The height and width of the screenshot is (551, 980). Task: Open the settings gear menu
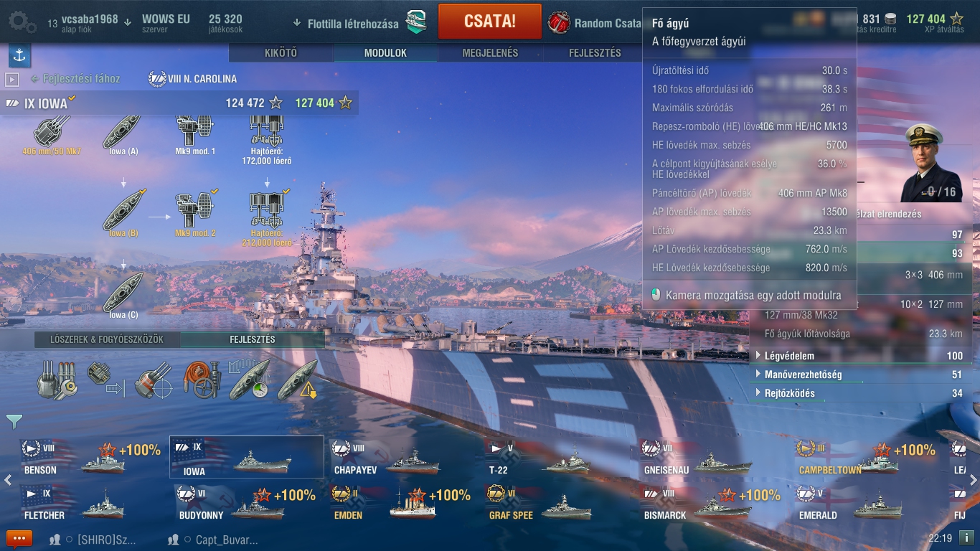tap(22, 22)
